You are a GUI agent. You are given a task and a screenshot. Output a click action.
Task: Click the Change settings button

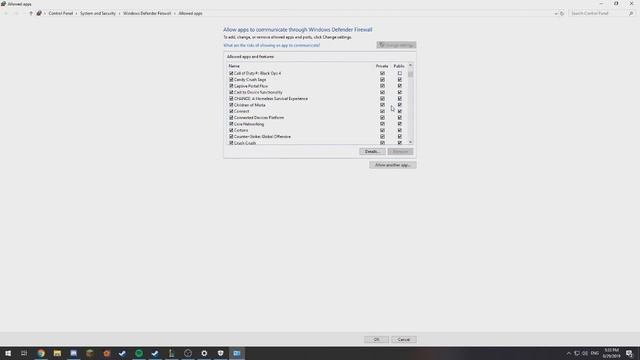(396, 45)
